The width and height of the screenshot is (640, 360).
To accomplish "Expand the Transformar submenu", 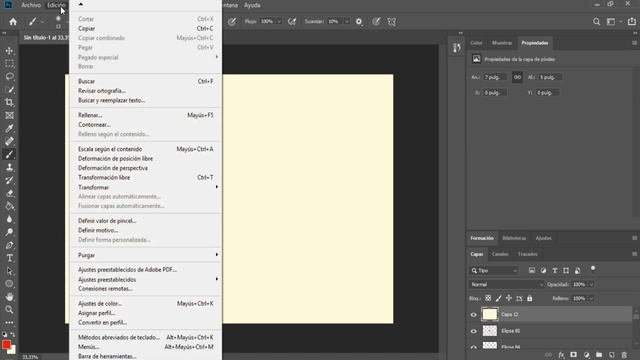I will 146,187.
